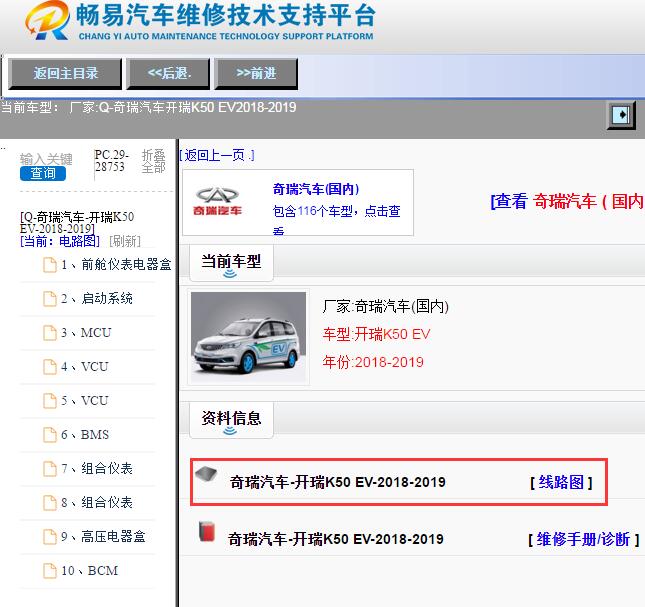Viewport: 645px width, 607px height.
Task: Click the [返回上一页] link
Action: point(217,155)
